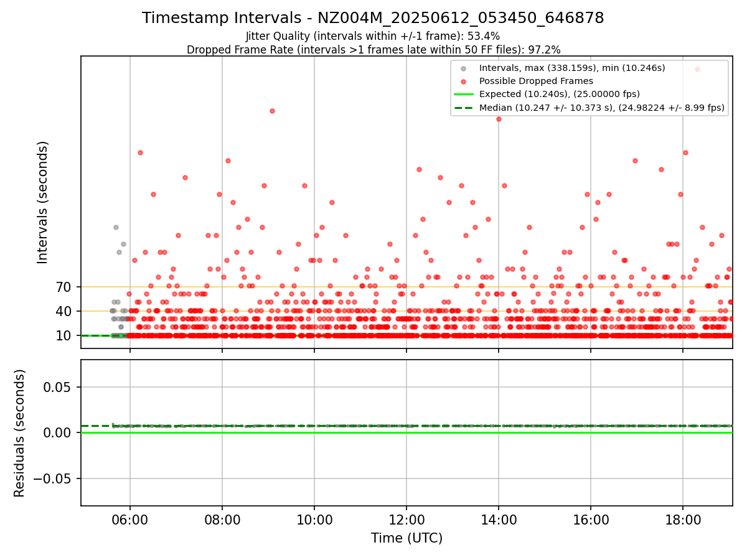Click the gray dot marker in the legend
The image size is (747, 560).
pyautogui.click(x=463, y=68)
